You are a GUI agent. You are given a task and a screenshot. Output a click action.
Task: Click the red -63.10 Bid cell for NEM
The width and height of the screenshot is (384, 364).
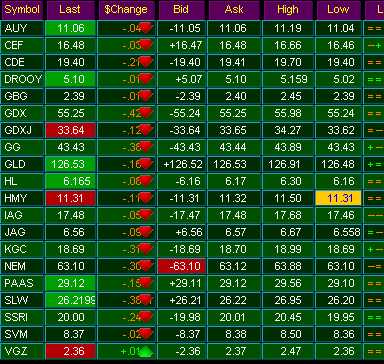tap(181, 266)
